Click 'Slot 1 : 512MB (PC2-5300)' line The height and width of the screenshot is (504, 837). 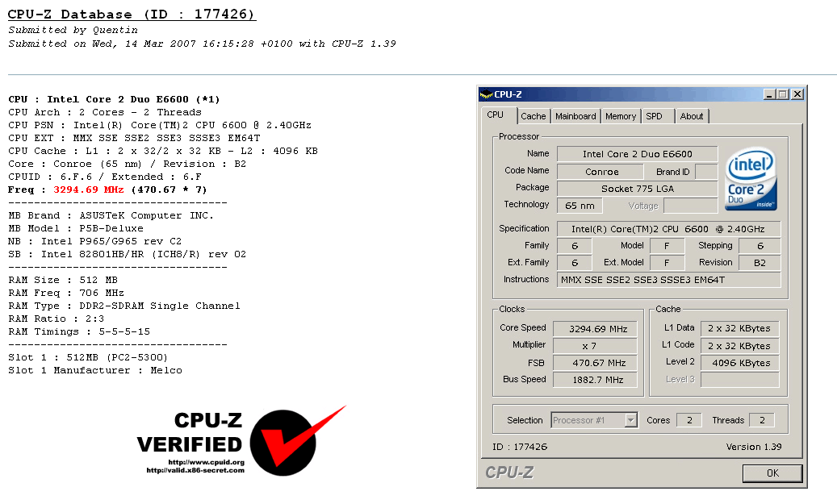[x=88, y=357]
